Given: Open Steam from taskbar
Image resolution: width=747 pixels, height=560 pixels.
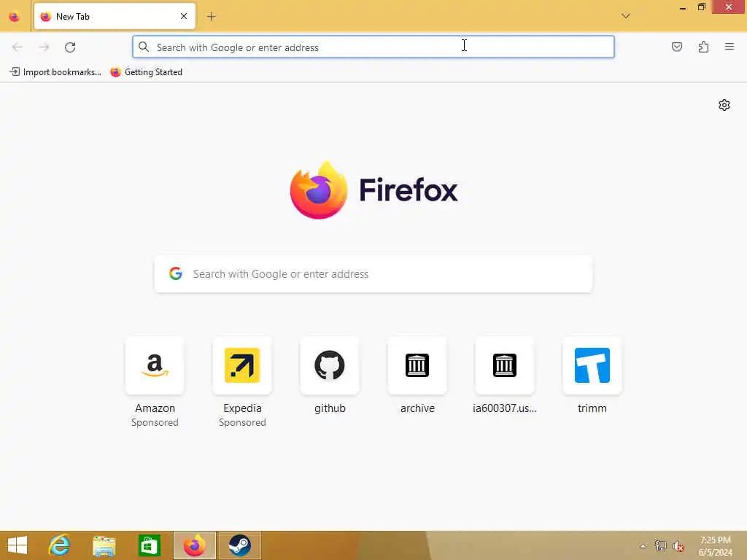Looking at the screenshot, I should pyautogui.click(x=239, y=545).
